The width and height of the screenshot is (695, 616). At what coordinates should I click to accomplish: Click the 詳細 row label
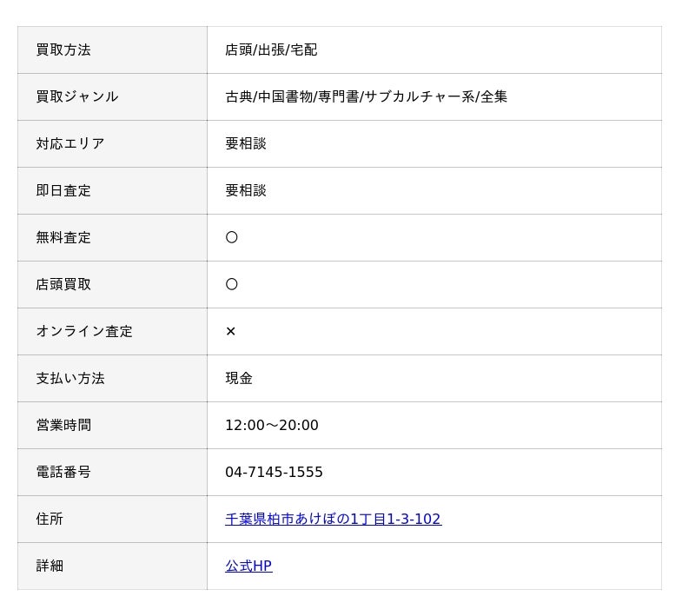[x=50, y=566]
